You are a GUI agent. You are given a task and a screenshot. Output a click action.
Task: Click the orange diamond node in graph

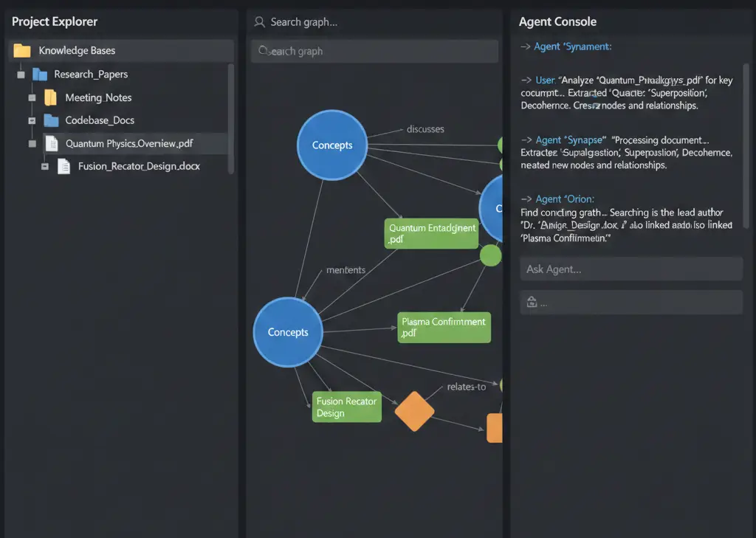click(x=414, y=411)
